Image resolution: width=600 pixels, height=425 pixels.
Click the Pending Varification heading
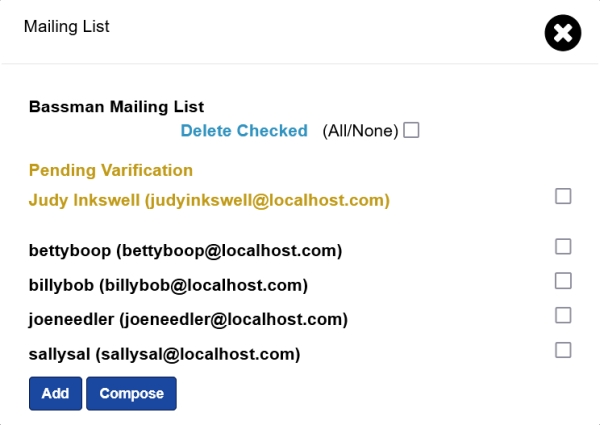[111, 170]
